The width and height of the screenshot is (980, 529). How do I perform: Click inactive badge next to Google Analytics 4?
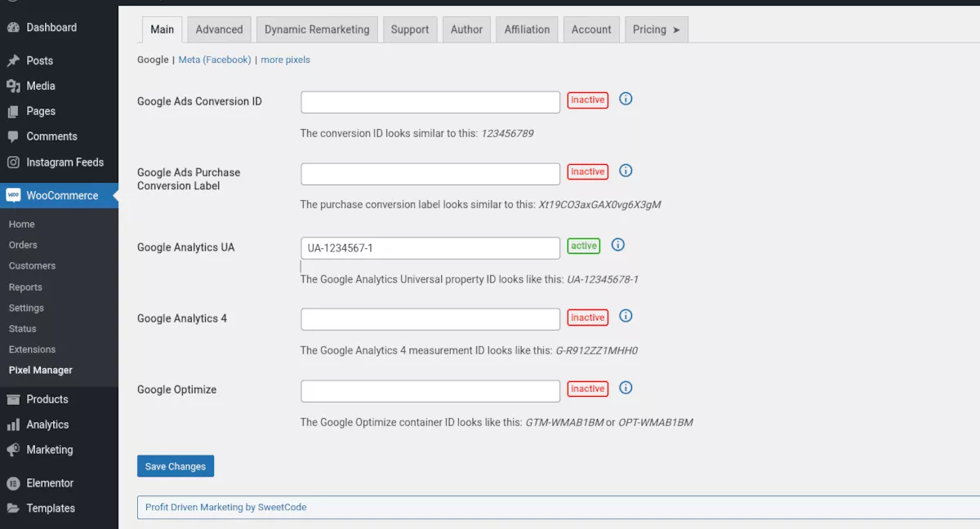tap(588, 318)
